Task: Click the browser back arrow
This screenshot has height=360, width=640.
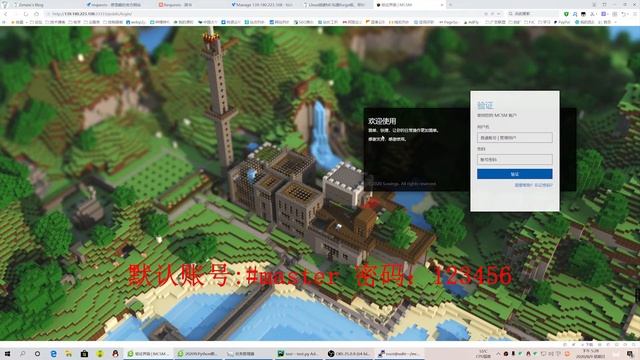Action: point(6,14)
